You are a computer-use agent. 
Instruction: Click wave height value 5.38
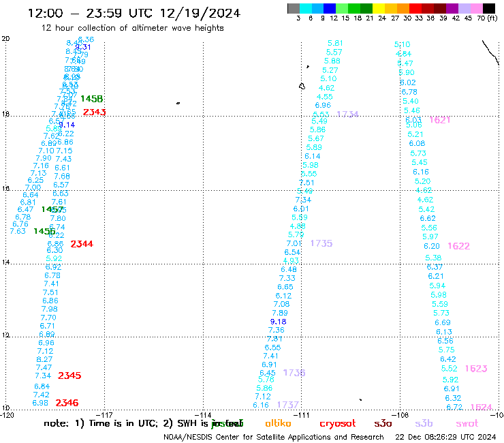coord(433,258)
